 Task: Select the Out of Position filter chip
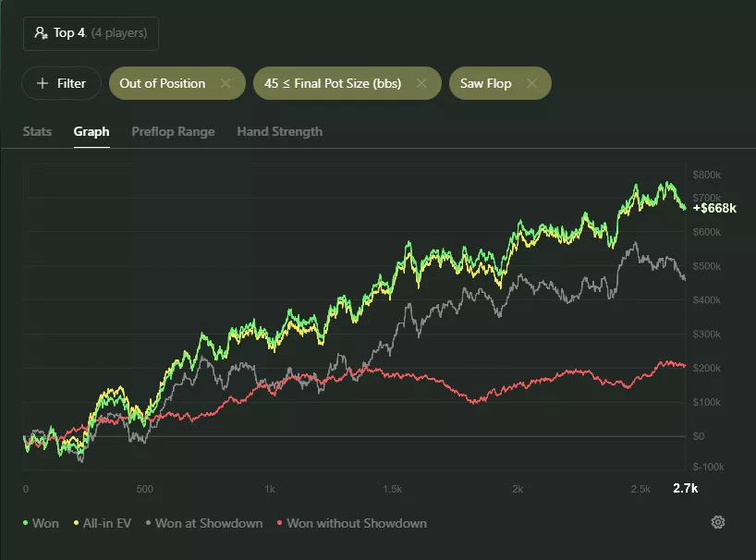point(177,83)
